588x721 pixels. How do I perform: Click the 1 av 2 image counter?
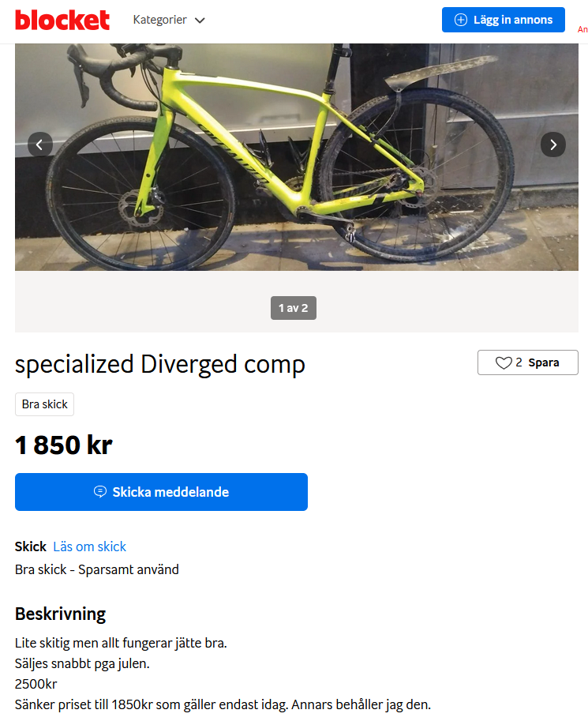pos(294,308)
